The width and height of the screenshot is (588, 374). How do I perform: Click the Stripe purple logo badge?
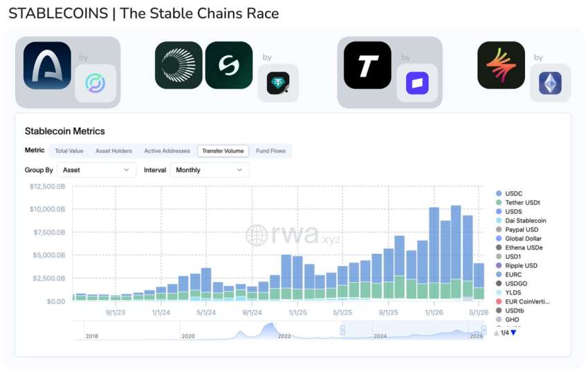[x=417, y=83]
